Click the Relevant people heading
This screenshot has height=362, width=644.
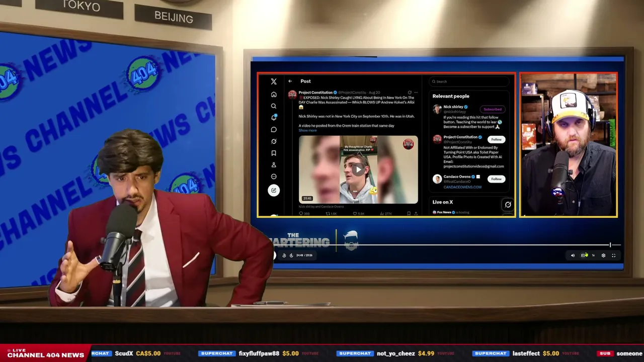click(x=451, y=96)
